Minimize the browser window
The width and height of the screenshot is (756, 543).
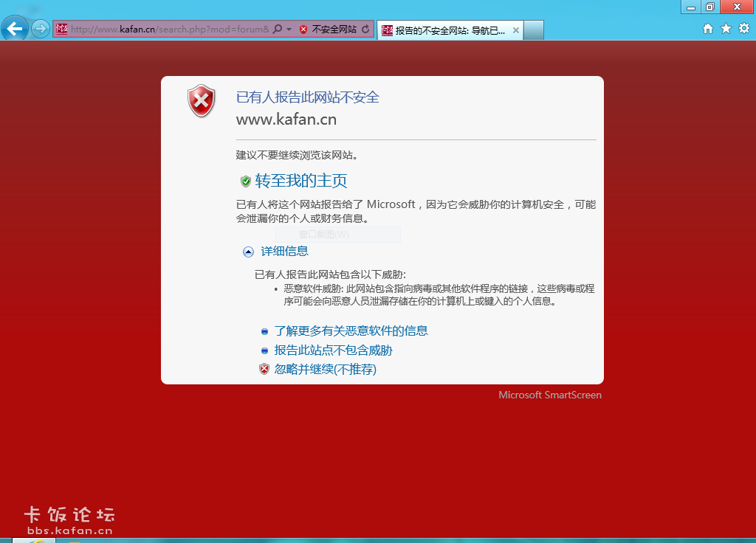(x=691, y=7)
